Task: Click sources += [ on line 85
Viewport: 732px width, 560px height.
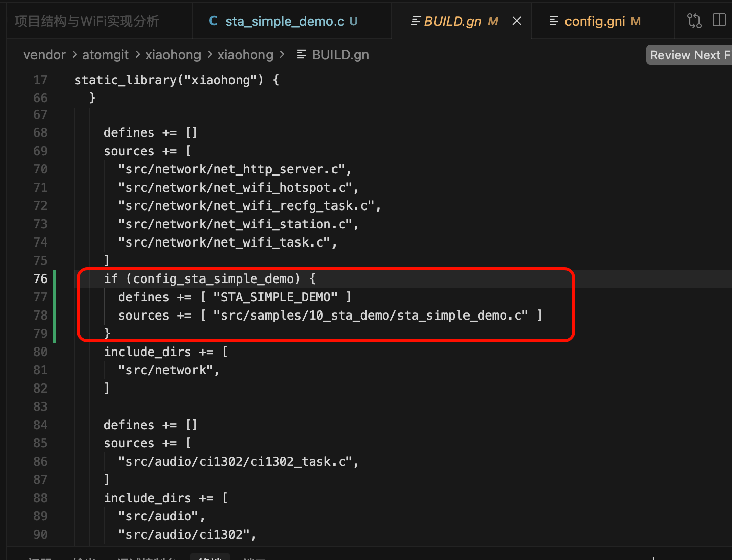Action: (147, 443)
